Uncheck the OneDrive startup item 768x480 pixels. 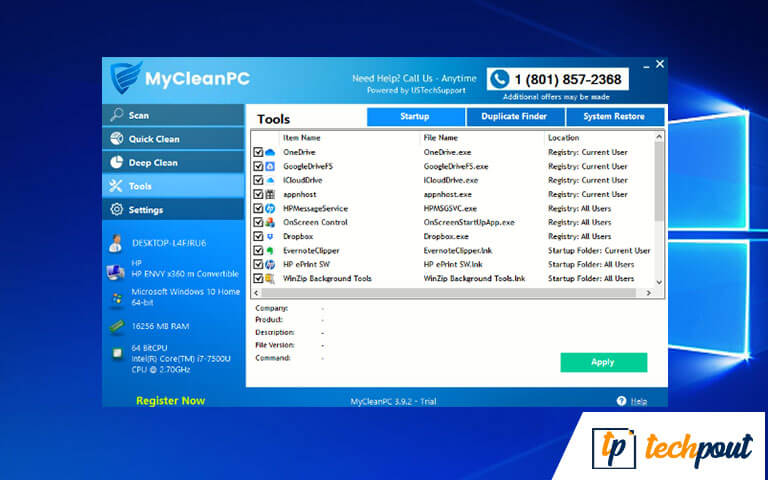pyautogui.click(x=258, y=152)
